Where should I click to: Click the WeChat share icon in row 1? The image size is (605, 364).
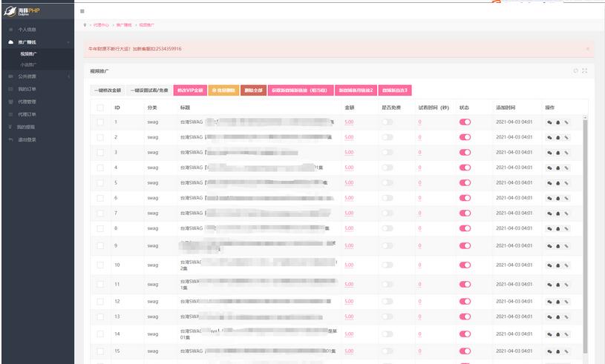(550, 122)
